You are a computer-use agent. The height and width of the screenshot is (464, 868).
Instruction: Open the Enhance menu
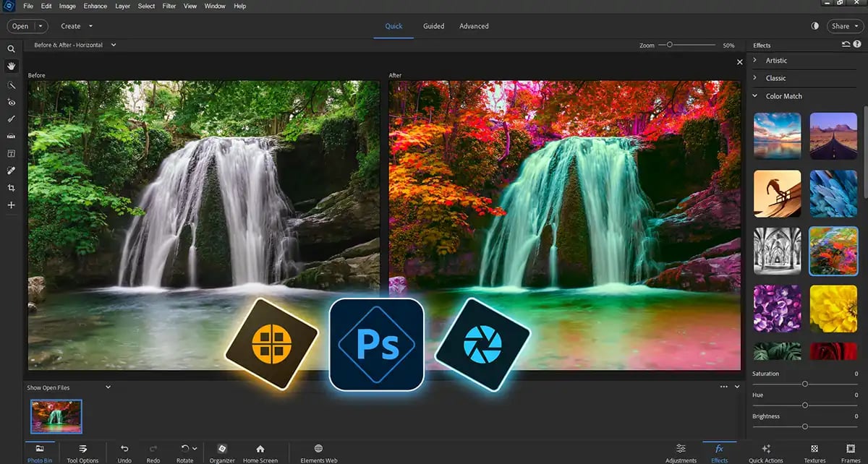[95, 6]
